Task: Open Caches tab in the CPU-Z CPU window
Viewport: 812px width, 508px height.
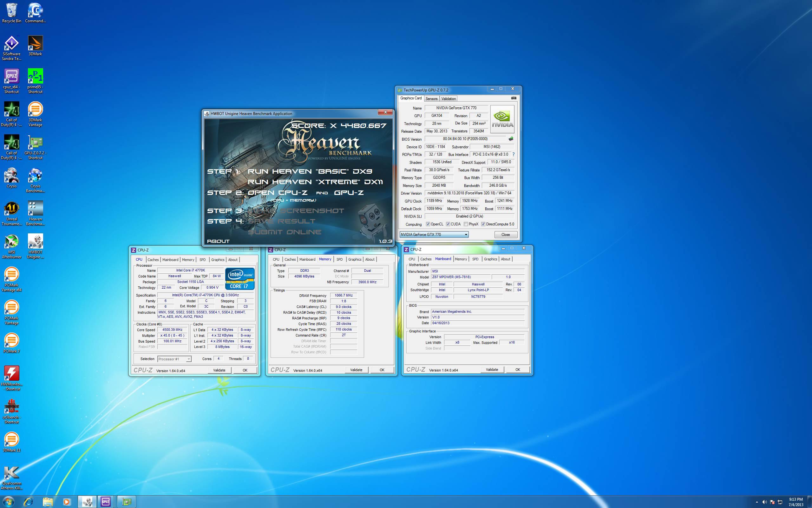Action: 153,260
